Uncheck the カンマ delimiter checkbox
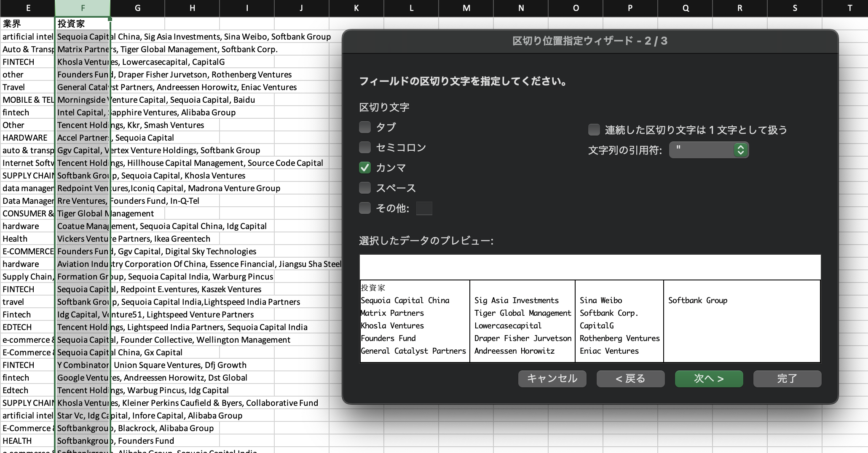Screen dimensions: 868x453 tap(365, 168)
